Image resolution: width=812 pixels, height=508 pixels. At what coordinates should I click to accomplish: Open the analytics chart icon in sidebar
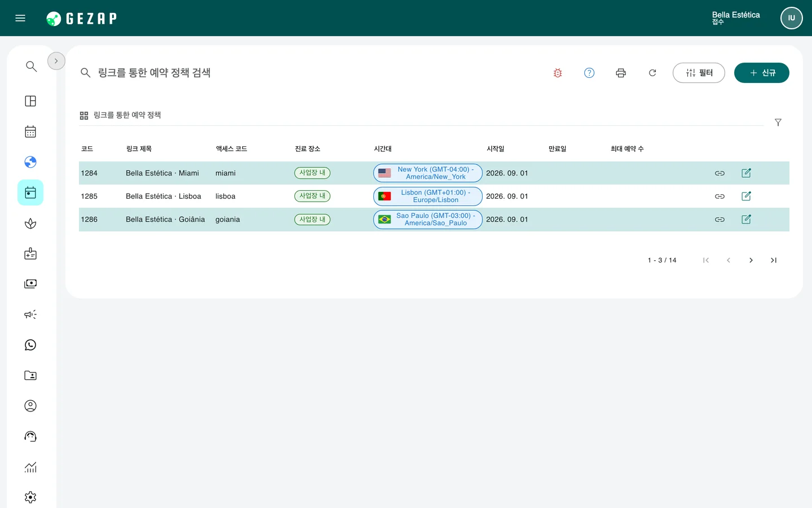(30, 467)
